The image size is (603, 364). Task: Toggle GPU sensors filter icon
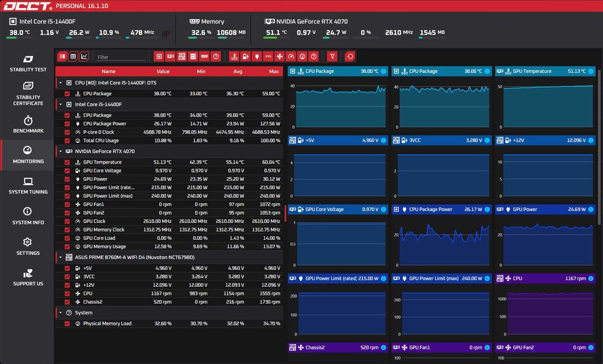171,57
